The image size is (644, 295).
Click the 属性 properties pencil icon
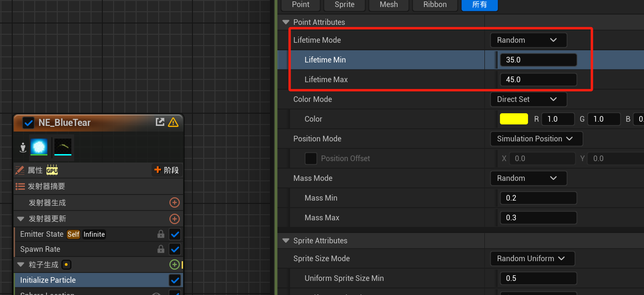coord(20,170)
